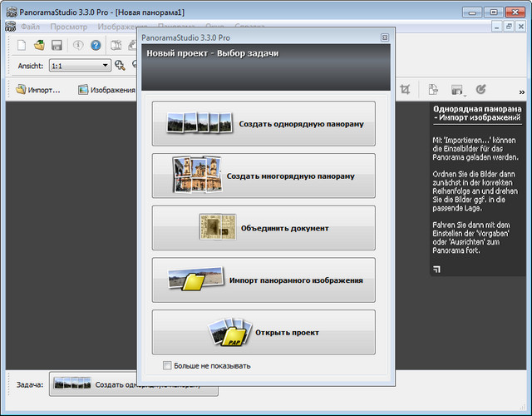This screenshot has height=416, width=532.
Task: Close the Новый проект dialog
Action: point(384,38)
